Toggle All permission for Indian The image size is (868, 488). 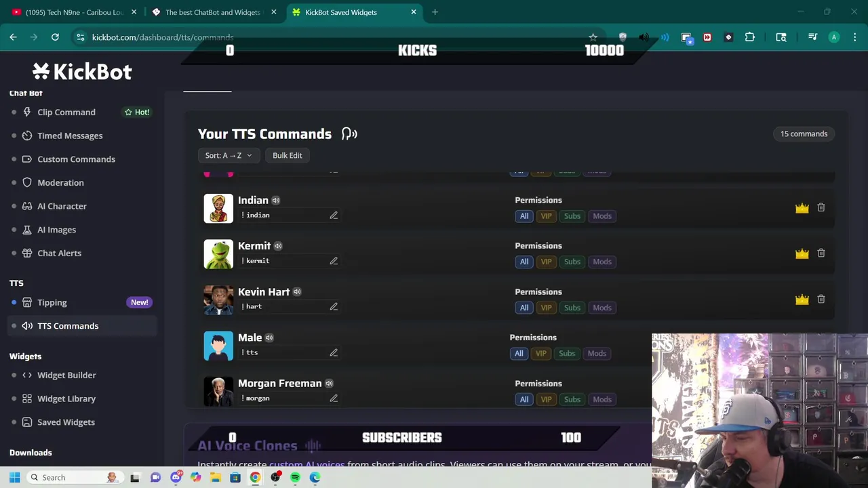[524, 216]
